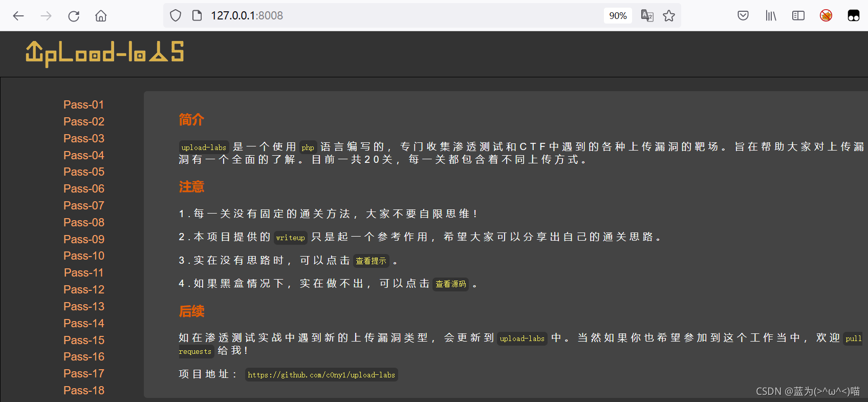Click the 查看源码 code tag
This screenshot has height=402, width=868.
click(451, 284)
